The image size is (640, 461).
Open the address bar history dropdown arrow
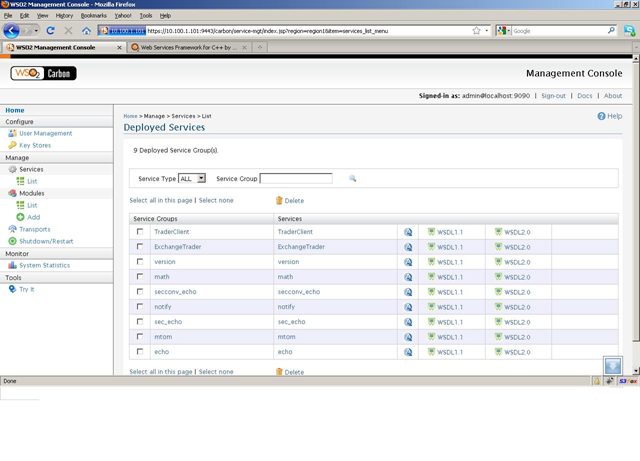[x=487, y=31]
